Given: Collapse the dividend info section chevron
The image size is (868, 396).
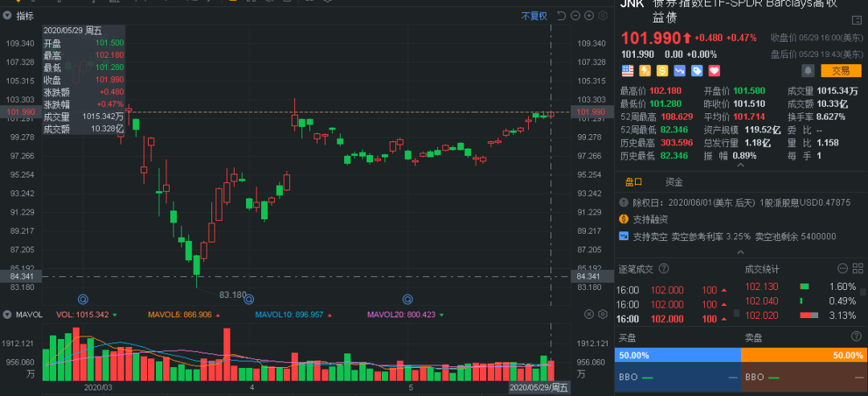Looking at the screenshot, I should coord(740,252).
